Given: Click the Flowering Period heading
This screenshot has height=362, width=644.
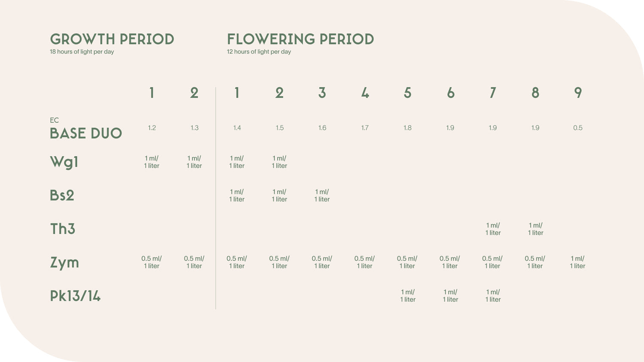Looking at the screenshot, I should tap(301, 39).
